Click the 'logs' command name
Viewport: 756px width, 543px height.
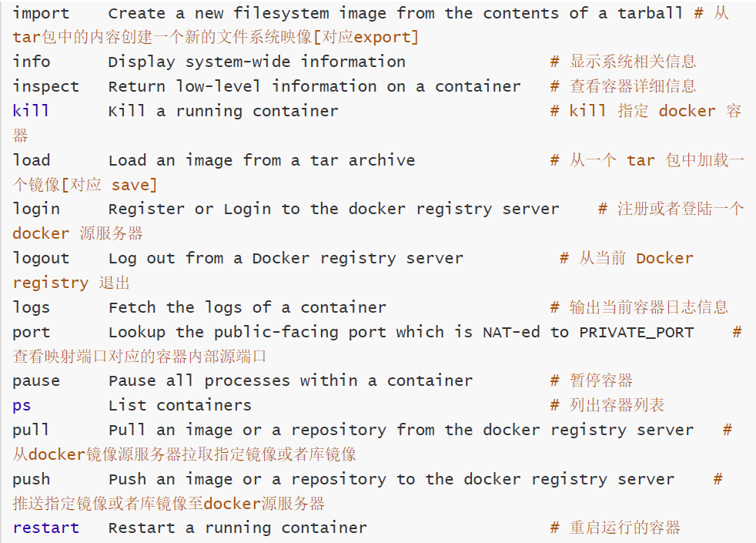click(x=32, y=307)
